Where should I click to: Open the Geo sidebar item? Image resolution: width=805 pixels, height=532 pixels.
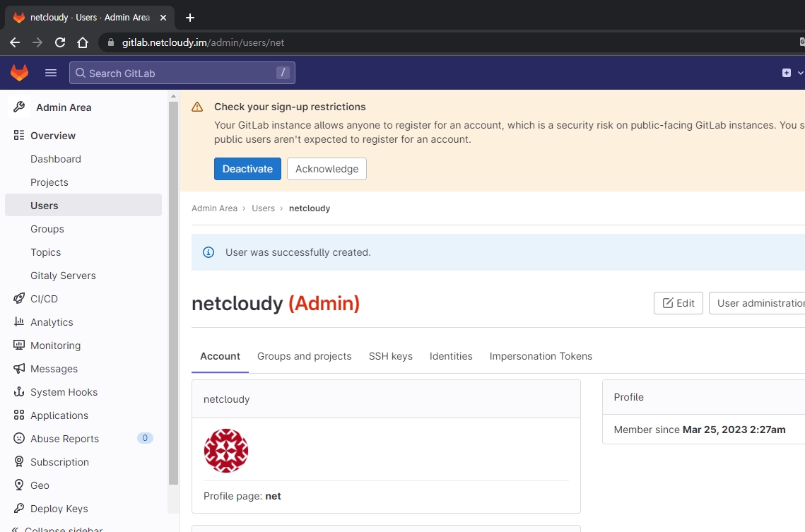pyautogui.click(x=40, y=485)
